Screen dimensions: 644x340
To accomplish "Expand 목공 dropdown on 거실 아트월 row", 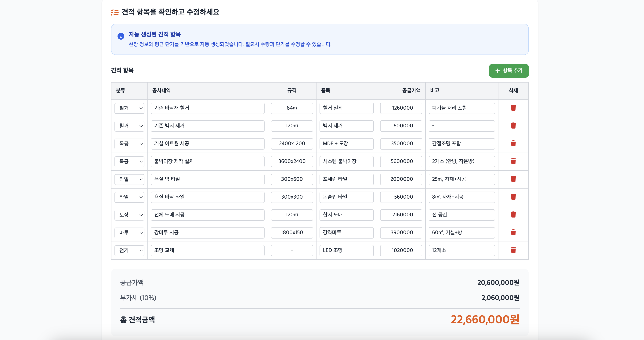I will pos(129,143).
